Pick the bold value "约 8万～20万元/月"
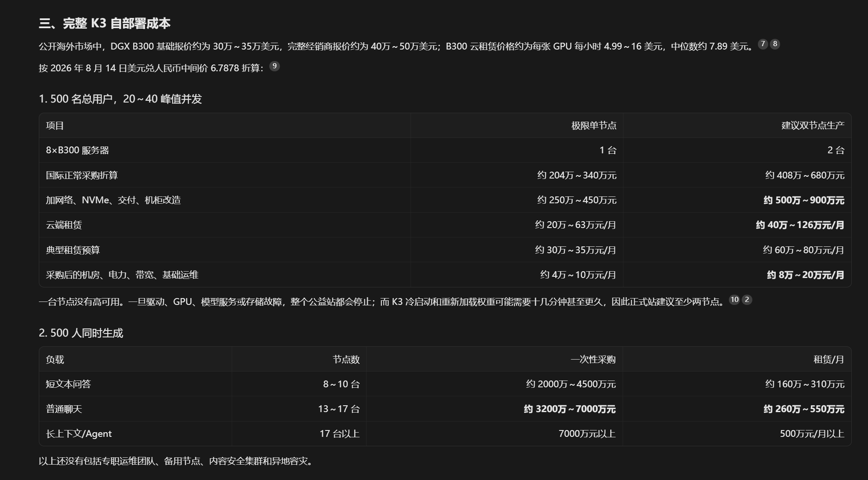This screenshot has width=868, height=480. click(x=806, y=275)
